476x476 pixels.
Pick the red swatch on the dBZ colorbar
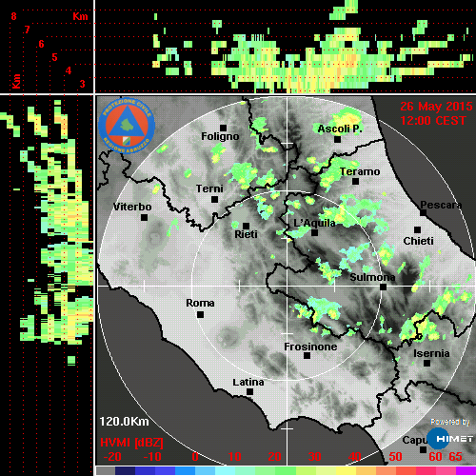(x=406, y=470)
